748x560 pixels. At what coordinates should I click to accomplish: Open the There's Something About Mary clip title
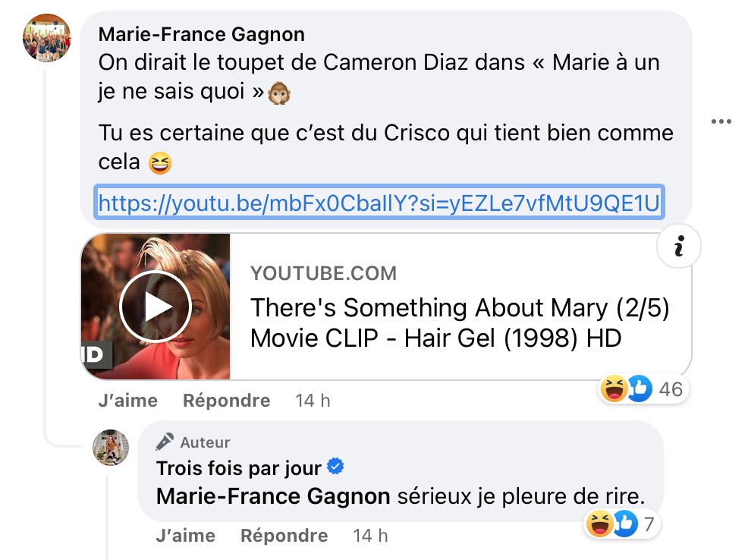(460, 323)
